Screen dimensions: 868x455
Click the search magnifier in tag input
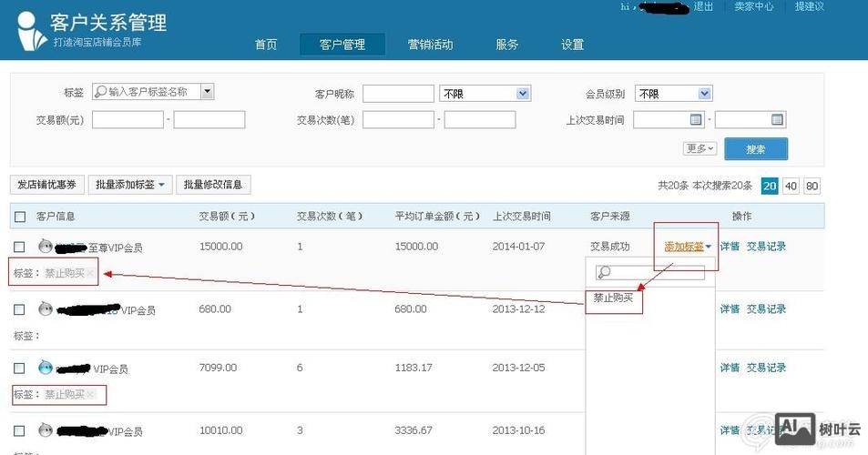pos(100,91)
